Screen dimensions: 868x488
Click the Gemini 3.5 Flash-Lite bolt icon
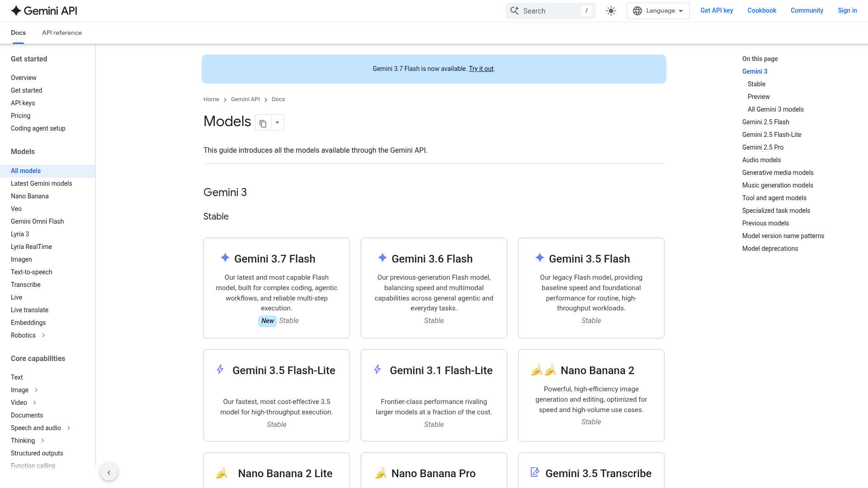tap(220, 369)
